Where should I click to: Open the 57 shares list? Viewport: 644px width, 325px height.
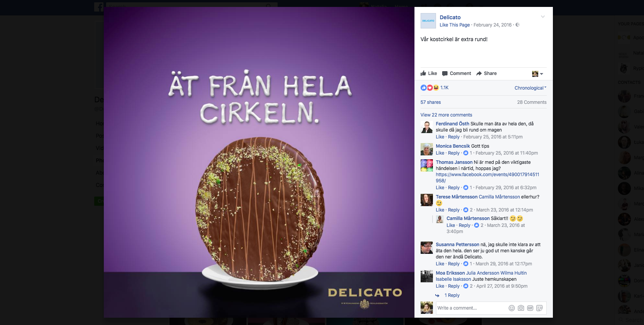431,102
